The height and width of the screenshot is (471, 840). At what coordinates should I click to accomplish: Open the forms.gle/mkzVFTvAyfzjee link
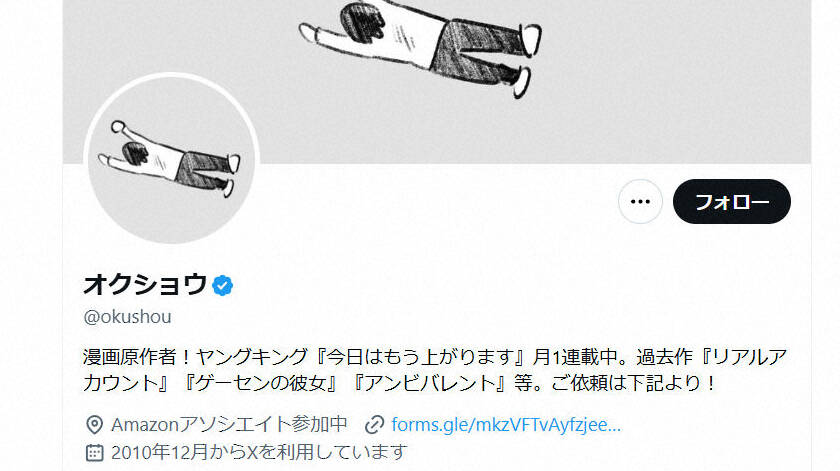tap(506, 425)
